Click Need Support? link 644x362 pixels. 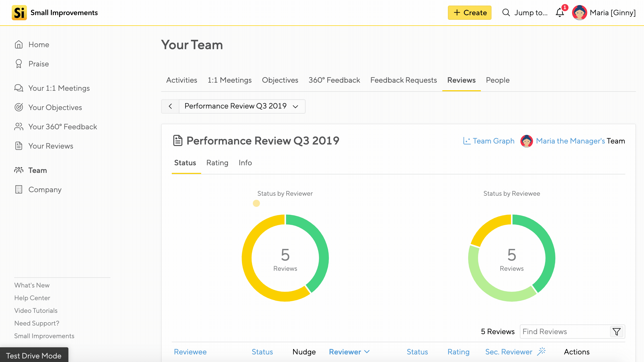[37, 323]
